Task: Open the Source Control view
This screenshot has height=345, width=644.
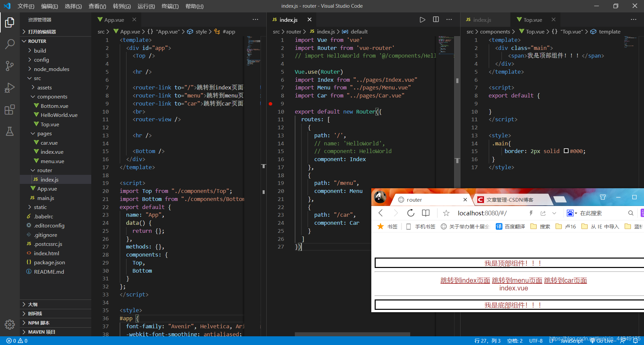Action: coord(10,66)
